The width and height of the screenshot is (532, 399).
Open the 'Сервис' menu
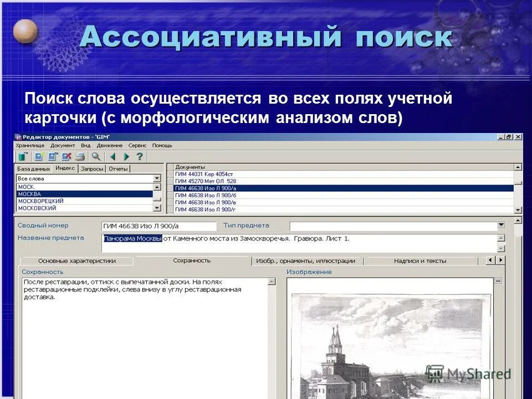(139, 146)
